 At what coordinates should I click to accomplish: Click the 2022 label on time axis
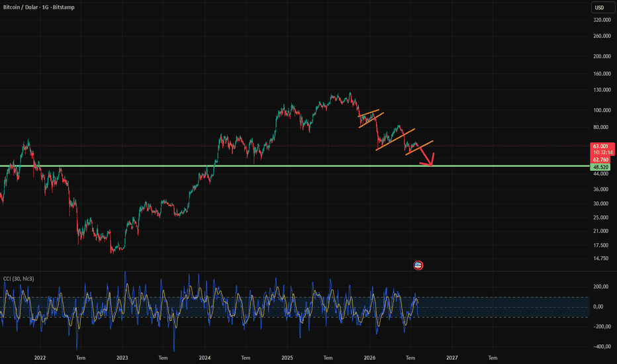(40, 357)
